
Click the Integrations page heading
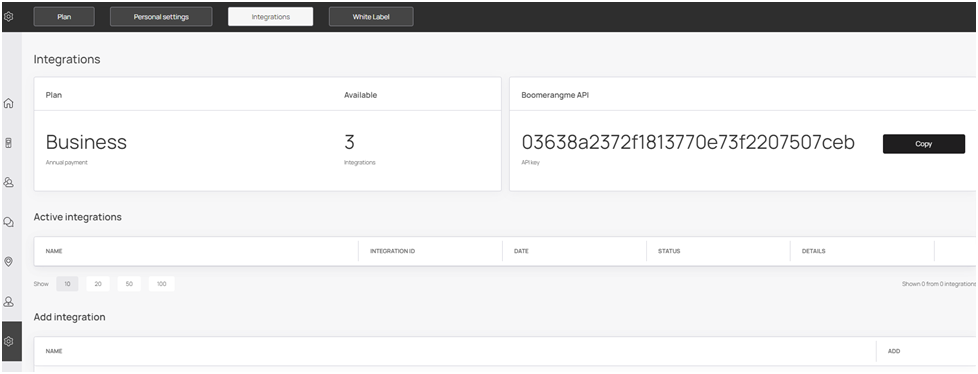tap(67, 59)
